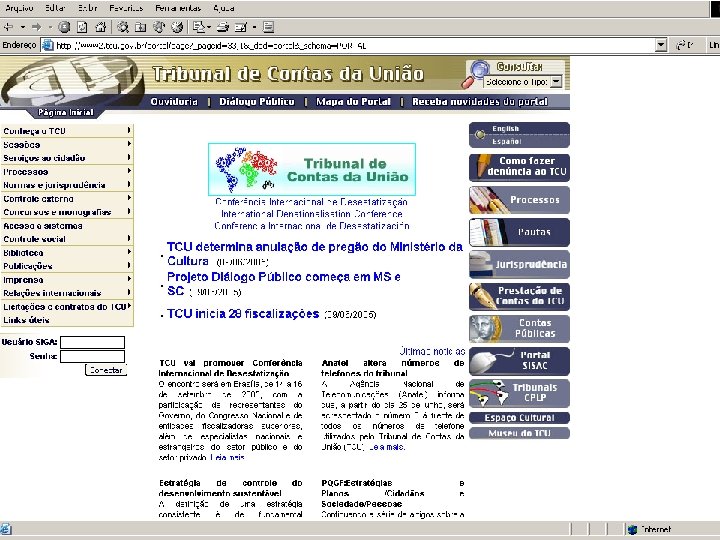Open 'TCU inicia 28 fiscalizações' headline
The height and width of the screenshot is (540, 720).
pos(243,314)
